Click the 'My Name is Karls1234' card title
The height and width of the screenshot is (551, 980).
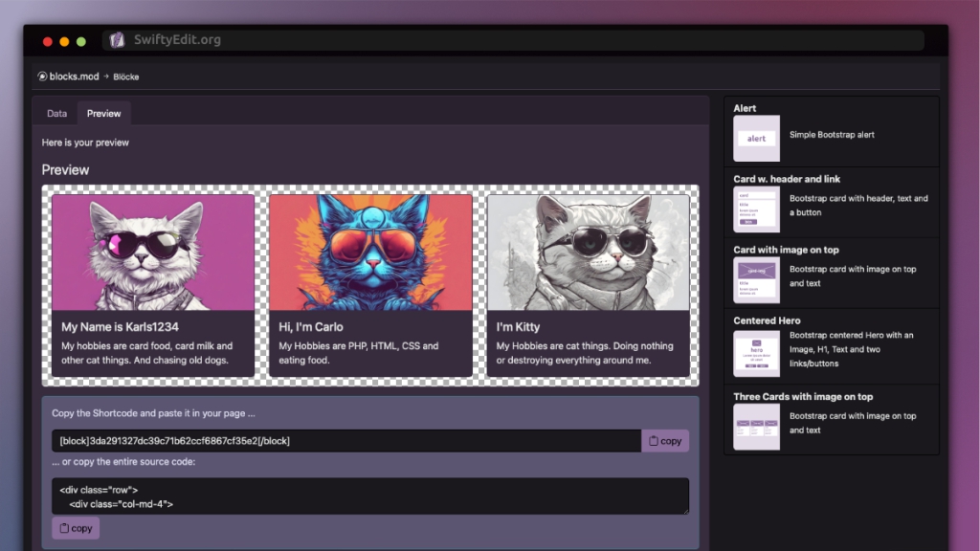point(120,327)
